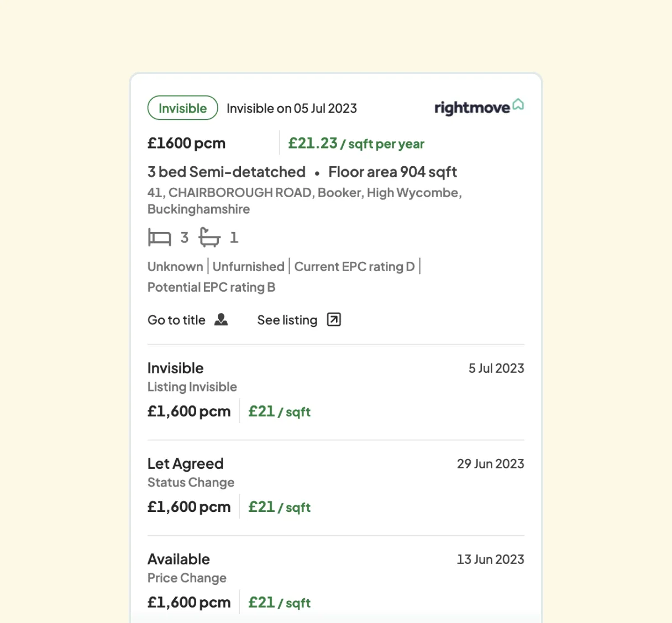Viewport: 672px width, 623px height.
Task: Open the See listing link
Action: tap(287, 320)
